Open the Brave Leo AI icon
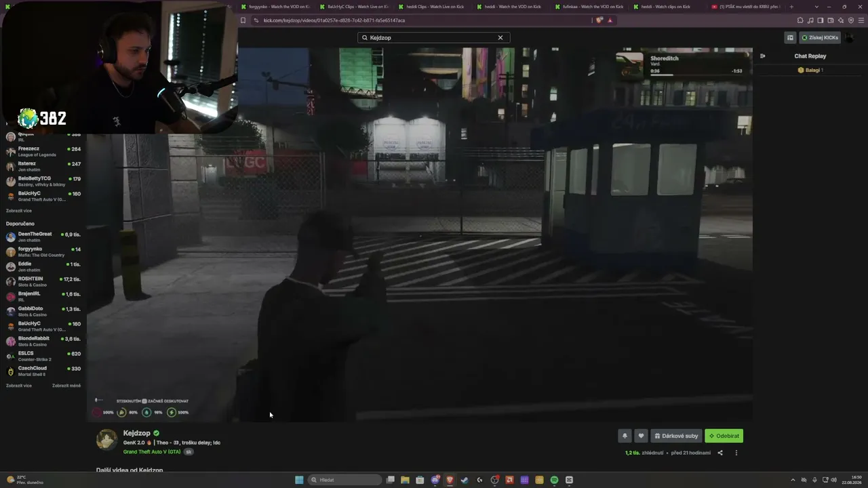Screen dimensions: 868x488 tap(841, 20)
